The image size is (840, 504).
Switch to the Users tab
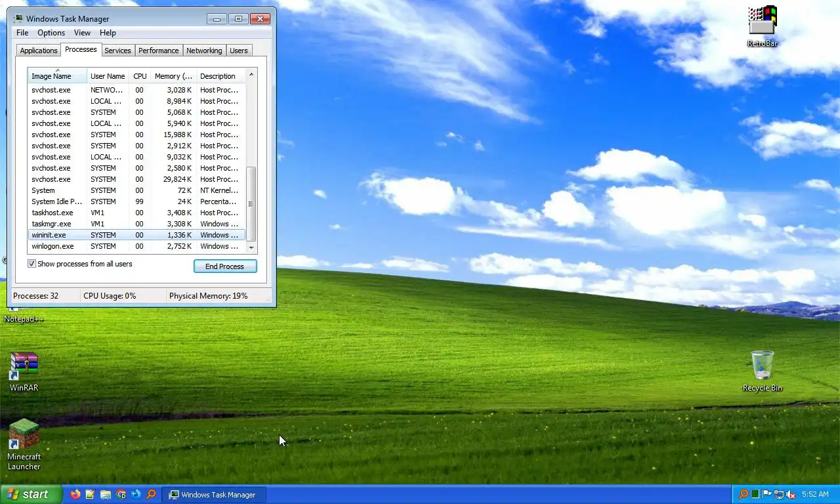pyautogui.click(x=239, y=51)
